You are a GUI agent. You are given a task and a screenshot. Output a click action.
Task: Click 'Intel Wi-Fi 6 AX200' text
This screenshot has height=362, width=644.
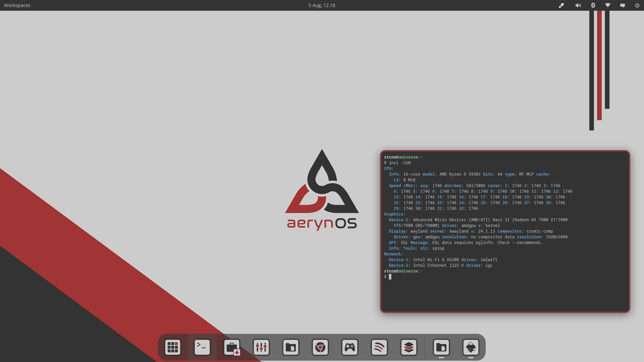[x=436, y=260]
